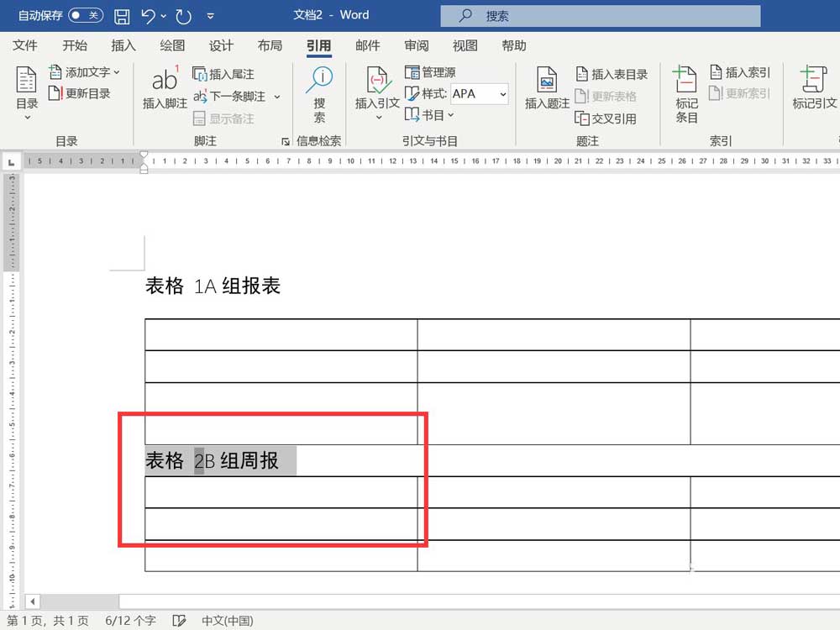Screen dimensions: 840x630
Task: Open Customize Quick Access Toolbar dropdown
Action: [211, 17]
